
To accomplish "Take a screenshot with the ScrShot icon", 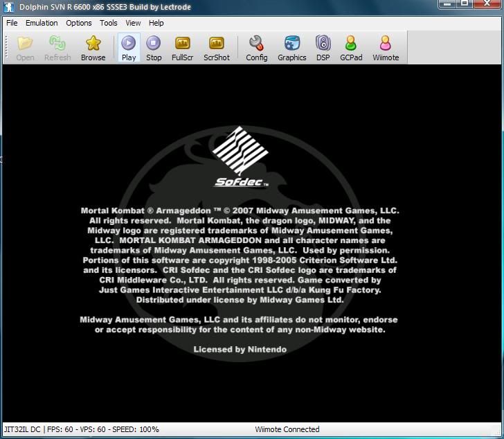I will (x=216, y=48).
